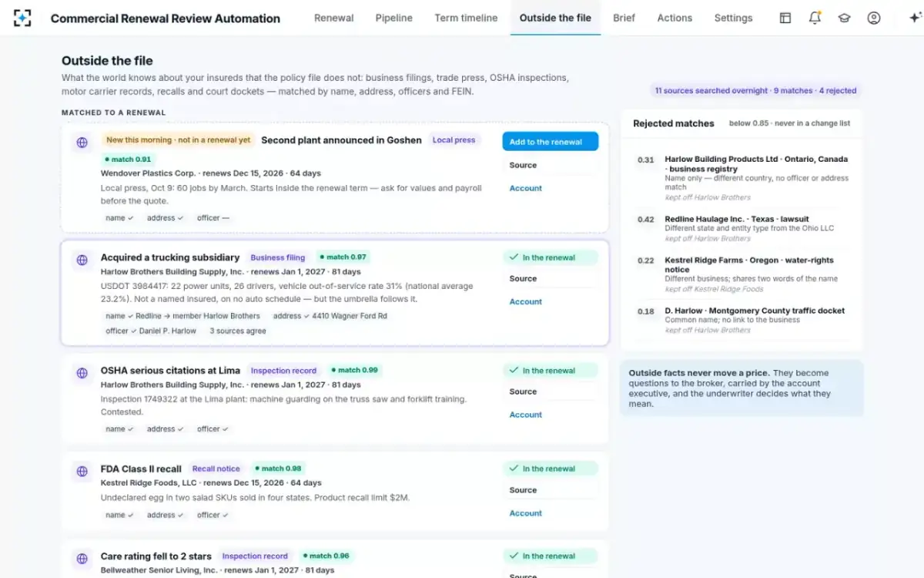Open Account for Kestrel Ridge Foods item
Image resolution: width=924 pixels, height=578 pixels.
550,513
